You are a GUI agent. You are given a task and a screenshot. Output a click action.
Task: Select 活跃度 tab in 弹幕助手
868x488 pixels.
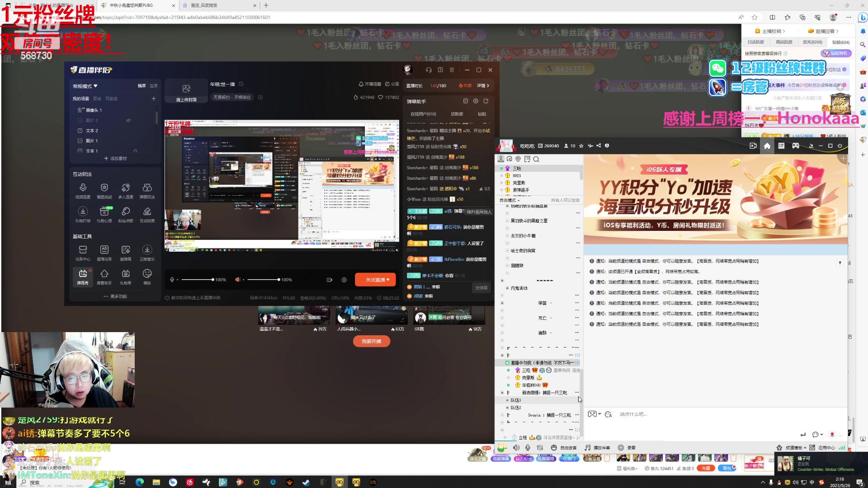(457, 114)
